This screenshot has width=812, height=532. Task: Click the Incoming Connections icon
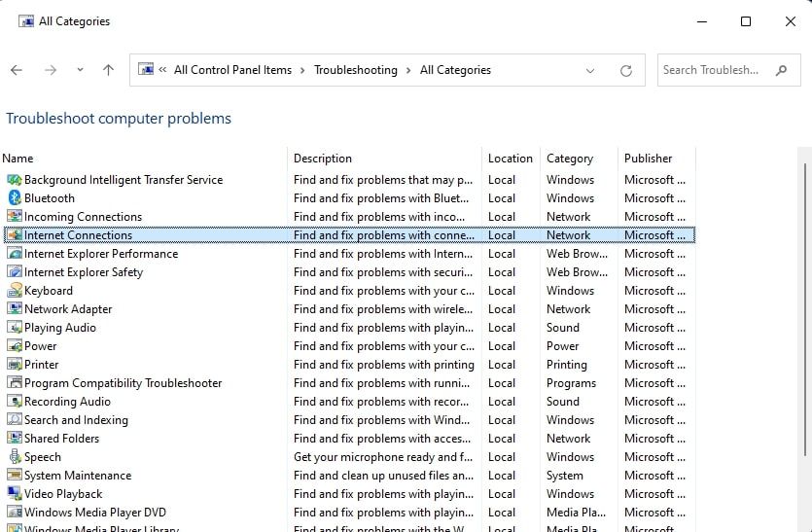pyautogui.click(x=14, y=217)
